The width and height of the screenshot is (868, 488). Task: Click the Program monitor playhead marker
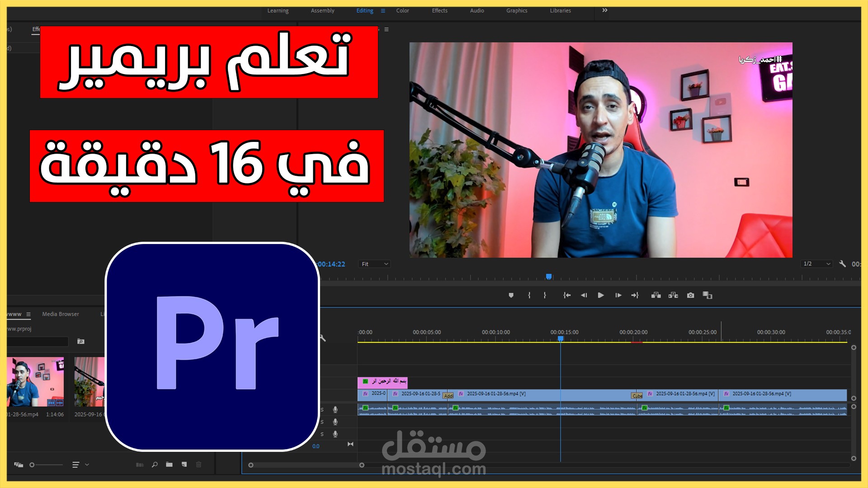549,276
